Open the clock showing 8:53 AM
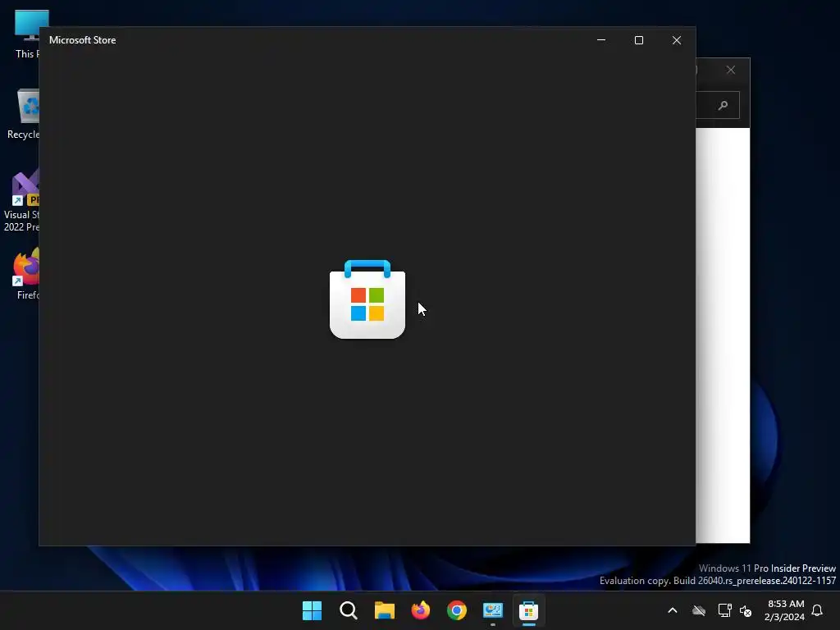840x630 pixels. (784, 610)
